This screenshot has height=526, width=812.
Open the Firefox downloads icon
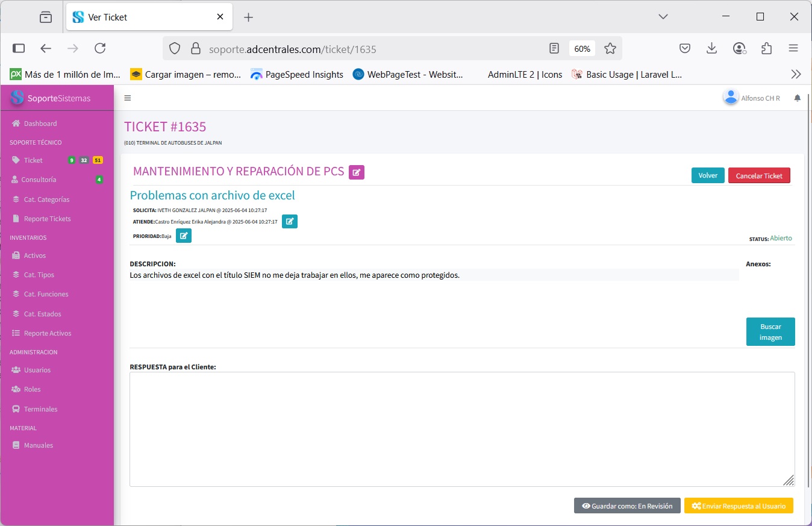[712, 49]
